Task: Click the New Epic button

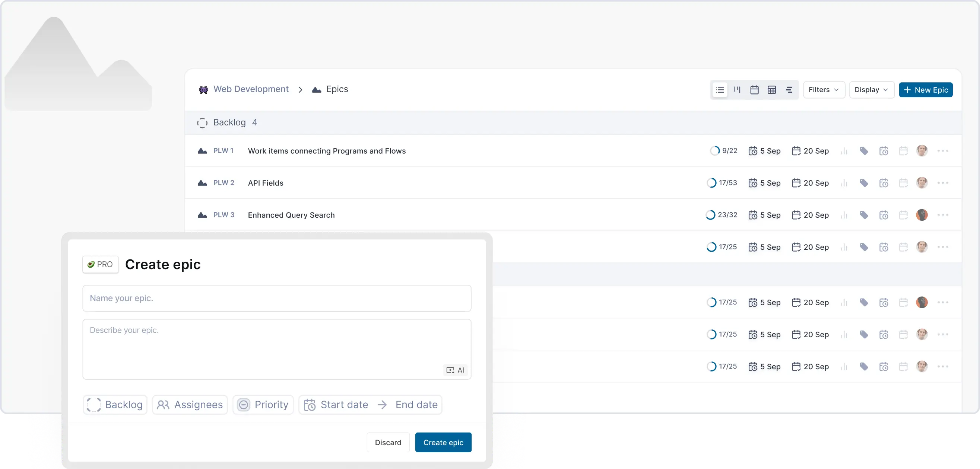Action: pyautogui.click(x=926, y=90)
